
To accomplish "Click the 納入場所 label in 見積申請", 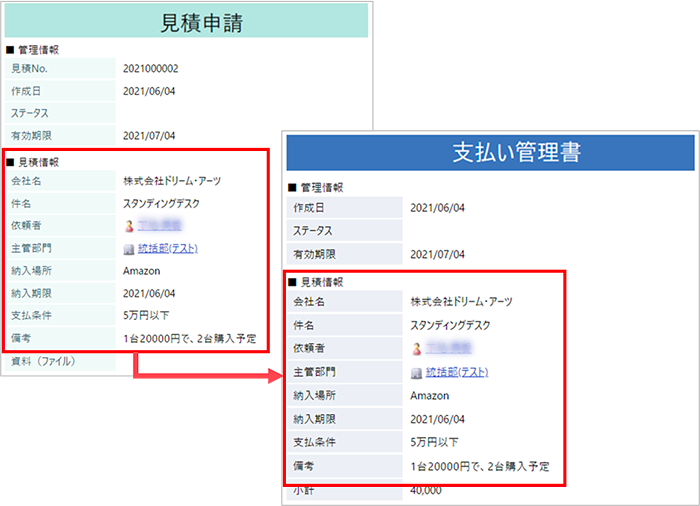I will pos(31,271).
